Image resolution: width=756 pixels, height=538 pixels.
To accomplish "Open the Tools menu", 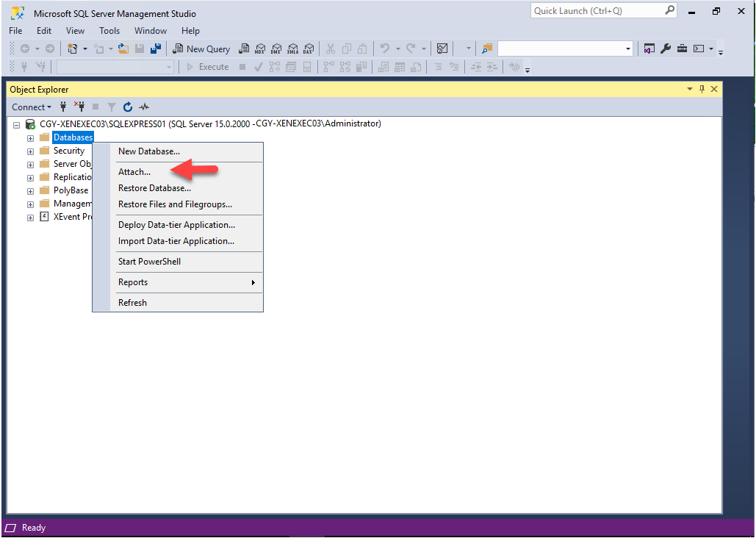I will (x=109, y=31).
